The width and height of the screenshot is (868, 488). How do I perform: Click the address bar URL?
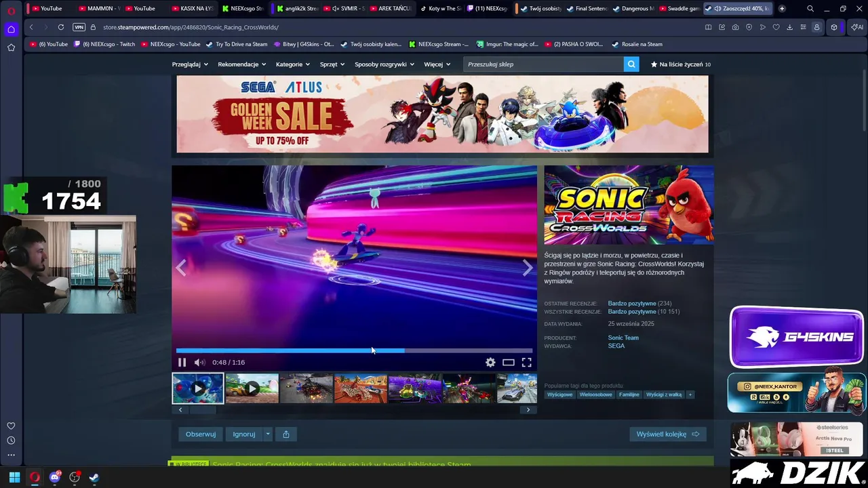(x=191, y=27)
